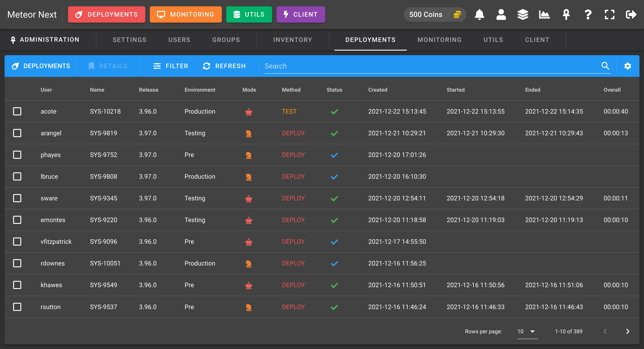Open the Filter button

pos(171,66)
